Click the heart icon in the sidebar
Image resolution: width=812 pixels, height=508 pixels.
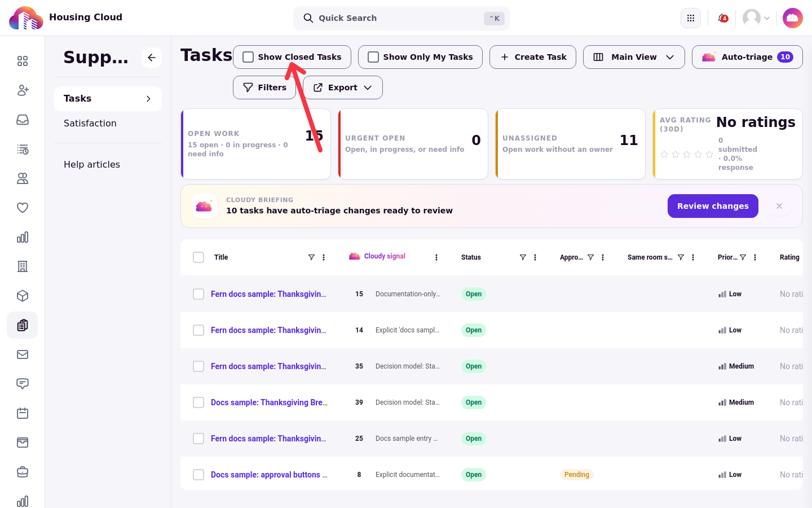coord(23,208)
